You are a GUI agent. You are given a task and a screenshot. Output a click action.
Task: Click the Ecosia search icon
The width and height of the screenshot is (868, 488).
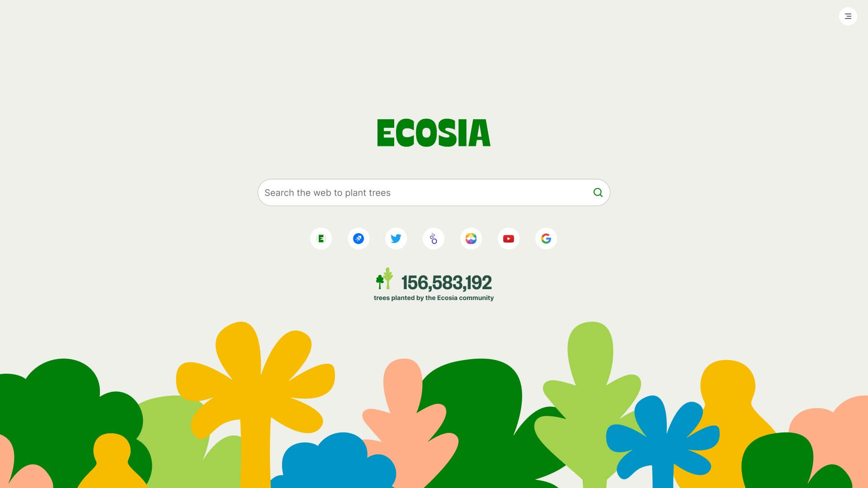point(597,192)
